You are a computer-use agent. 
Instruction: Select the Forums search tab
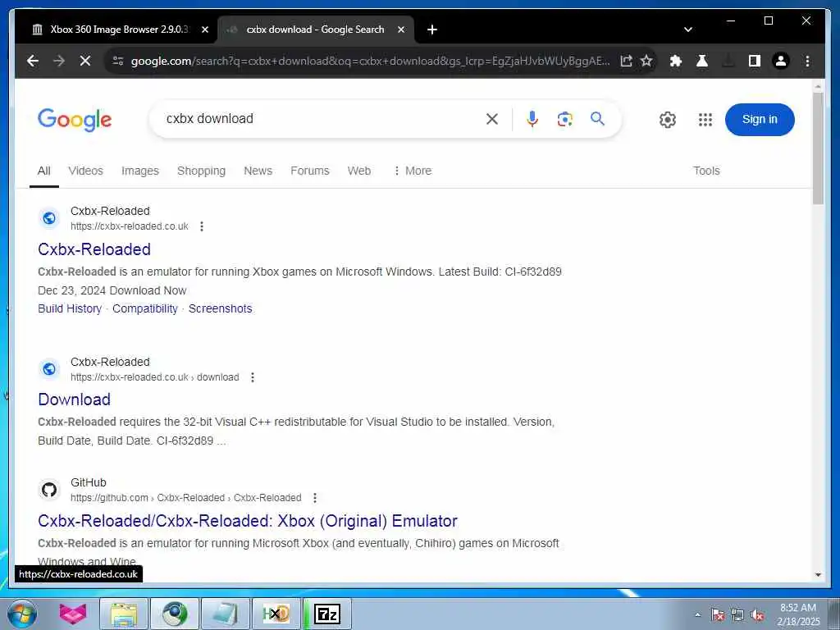(x=309, y=171)
